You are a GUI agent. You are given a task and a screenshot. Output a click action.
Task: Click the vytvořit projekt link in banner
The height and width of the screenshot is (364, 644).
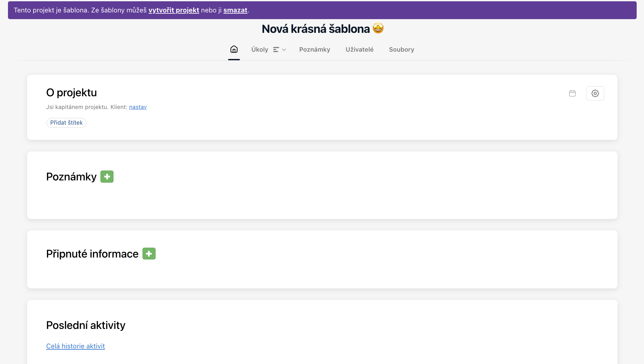click(x=174, y=10)
